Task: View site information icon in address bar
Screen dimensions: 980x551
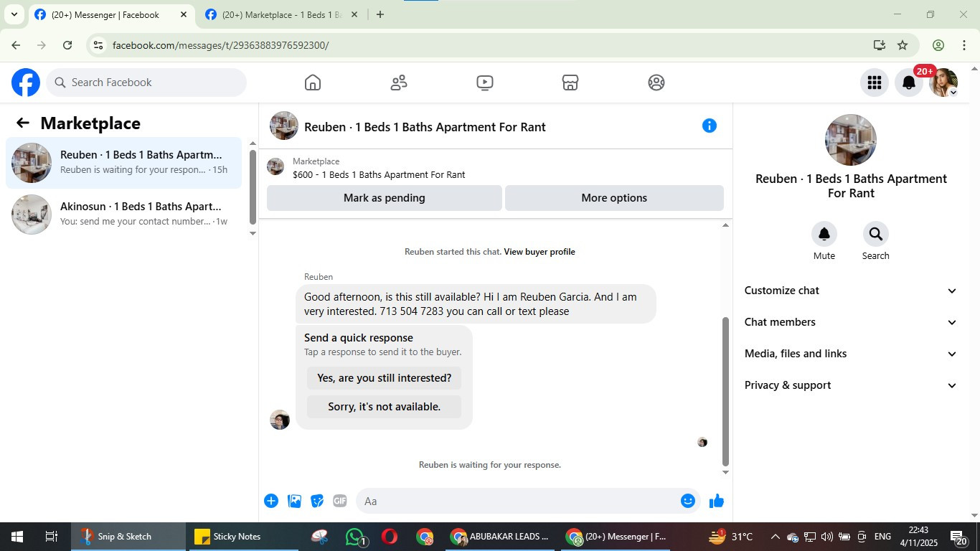Action: click(x=98, y=45)
